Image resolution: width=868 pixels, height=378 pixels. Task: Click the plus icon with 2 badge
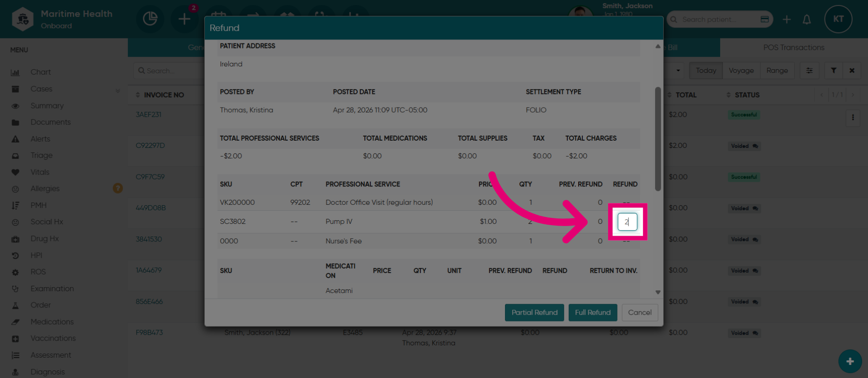pyautogui.click(x=184, y=19)
